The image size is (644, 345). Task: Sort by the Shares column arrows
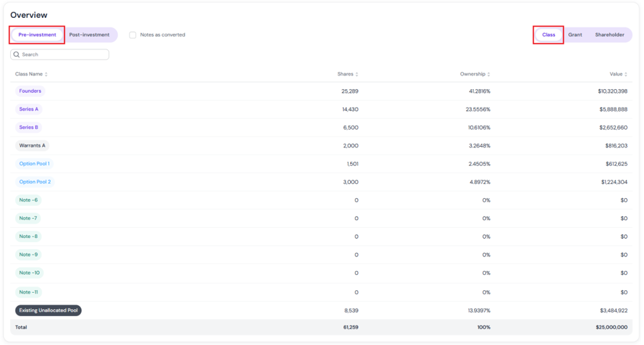356,75
